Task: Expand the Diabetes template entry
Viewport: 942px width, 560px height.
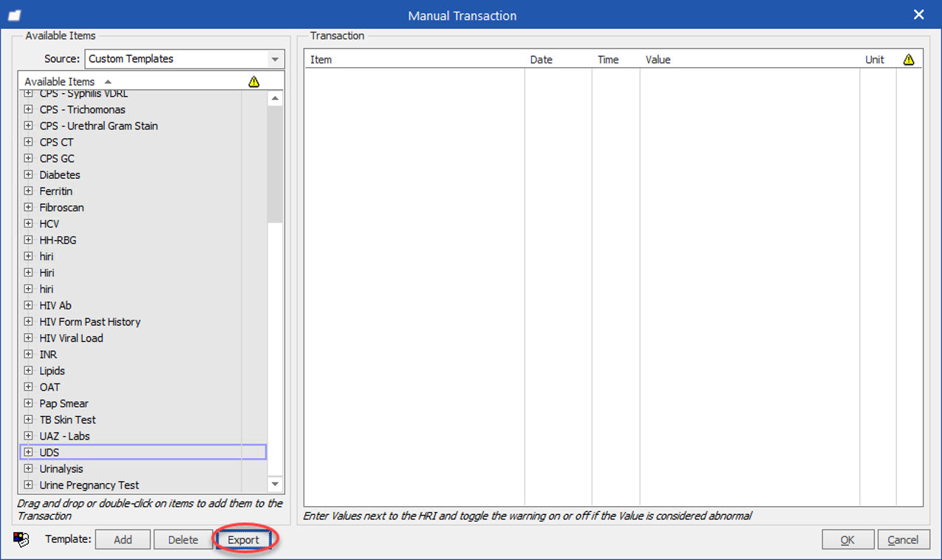Action: tap(28, 174)
